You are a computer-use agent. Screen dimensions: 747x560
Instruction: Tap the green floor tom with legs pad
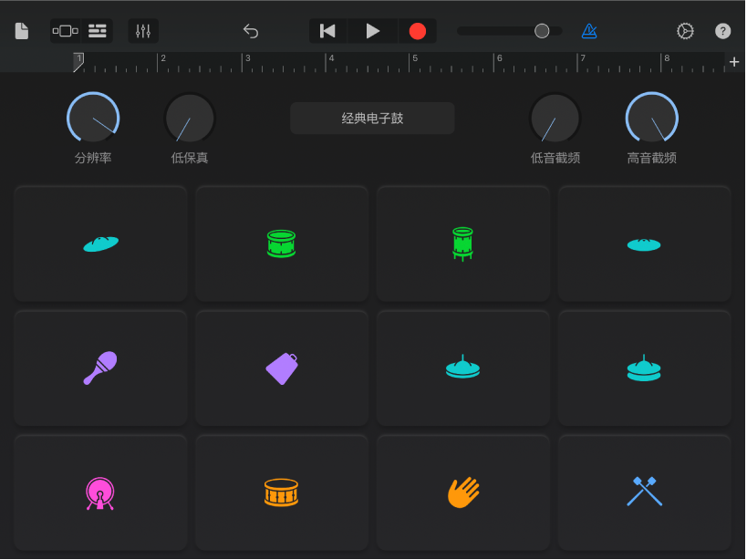click(x=463, y=244)
